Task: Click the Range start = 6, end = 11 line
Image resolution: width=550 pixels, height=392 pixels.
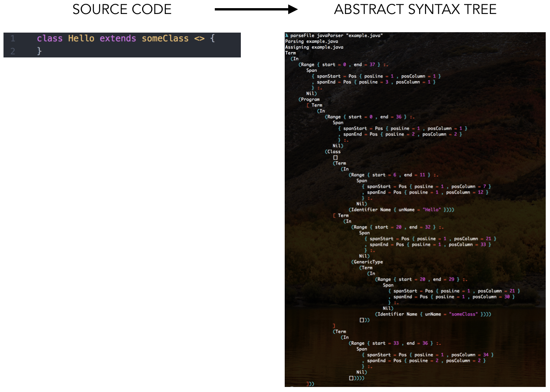Action: click(x=393, y=175)
